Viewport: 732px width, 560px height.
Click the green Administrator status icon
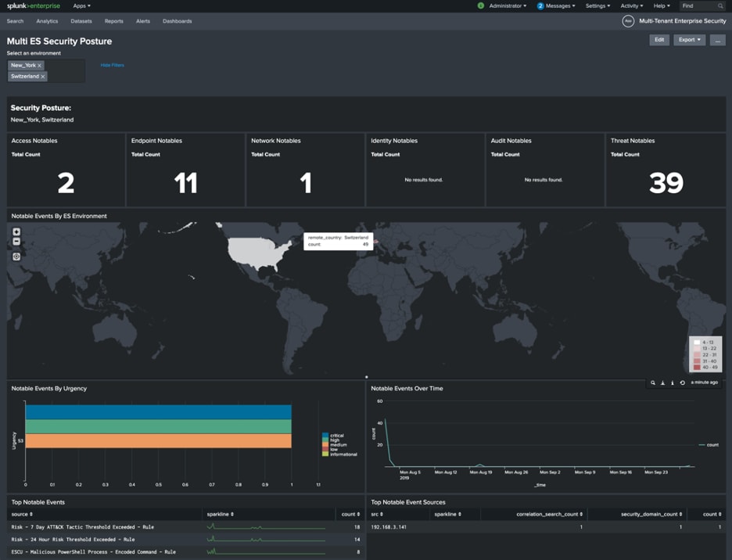(x=480, y=6)
